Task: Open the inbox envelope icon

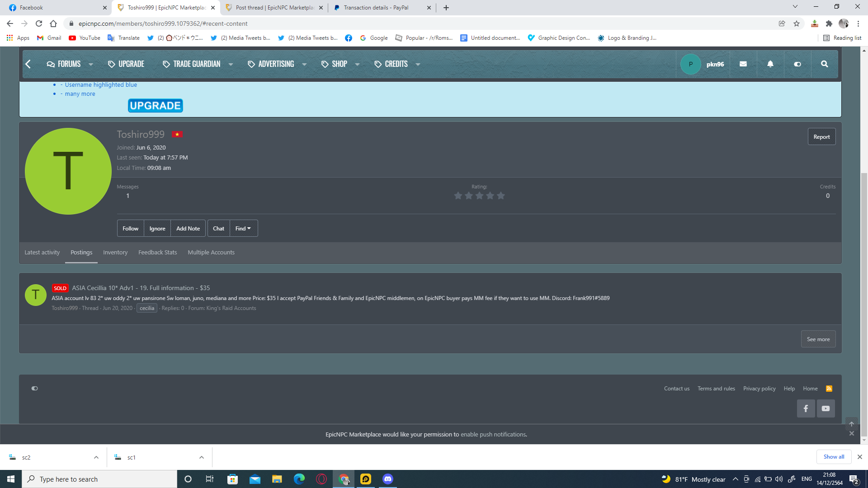Action: (x=743, y=64)
